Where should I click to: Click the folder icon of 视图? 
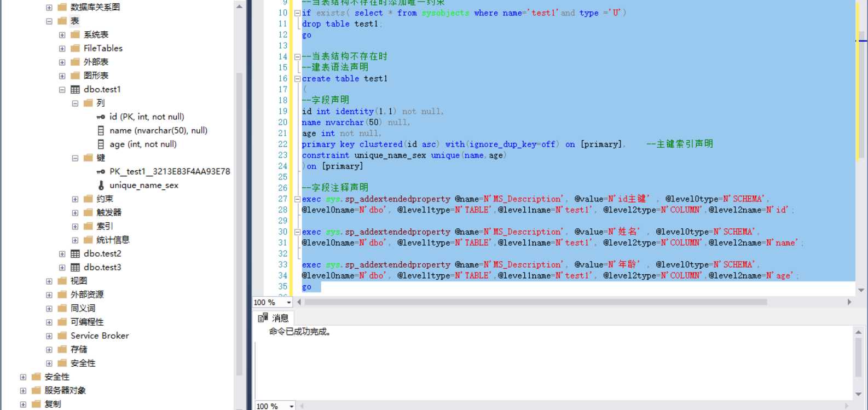(62, 281)
